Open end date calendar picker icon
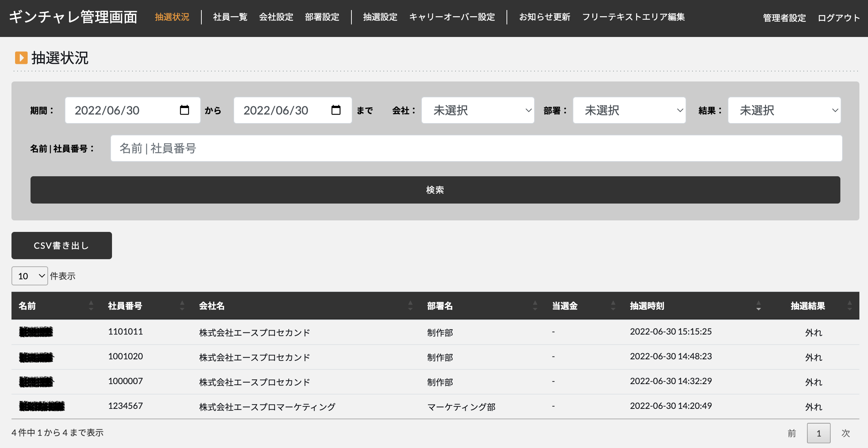868x448 pixels. pos(336,110)
